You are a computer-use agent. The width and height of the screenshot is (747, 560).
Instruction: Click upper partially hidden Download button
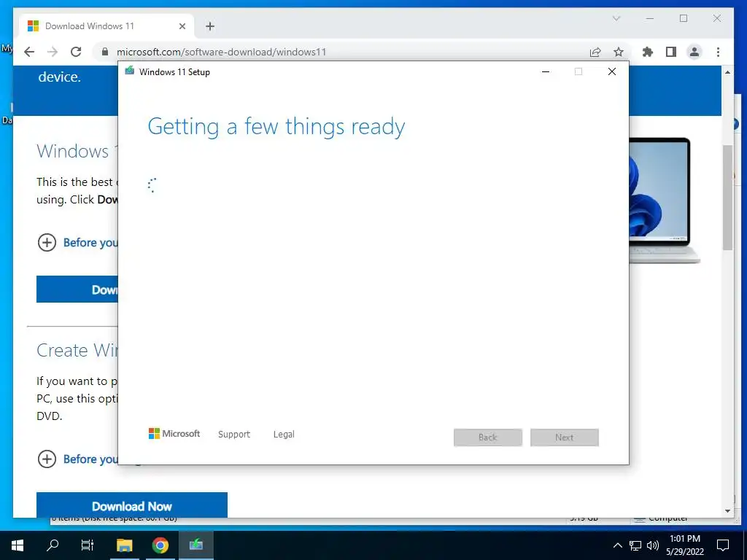[x=77, y=289]
